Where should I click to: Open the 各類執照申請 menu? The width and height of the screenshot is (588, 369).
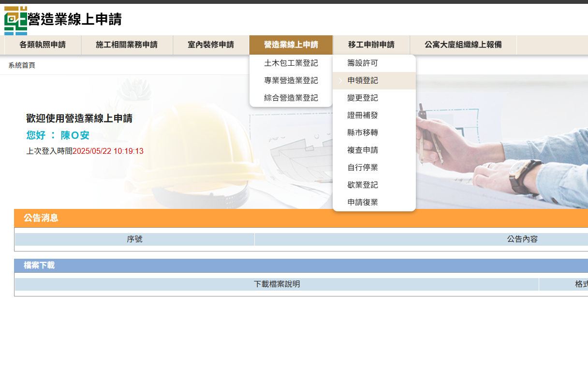pyautogui.click(x=43, y=45)
